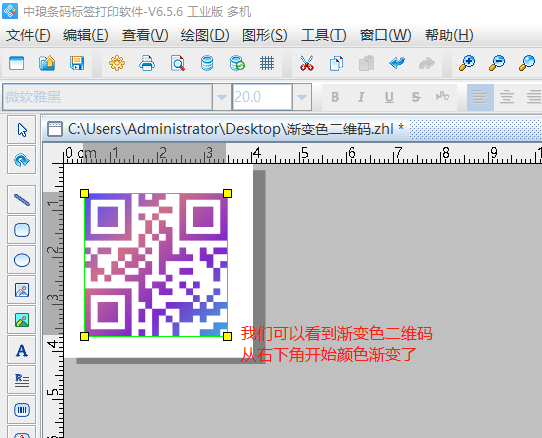Toggle italic formatting
This screenshot has width=542, height=438.
[x=361, y=97]
